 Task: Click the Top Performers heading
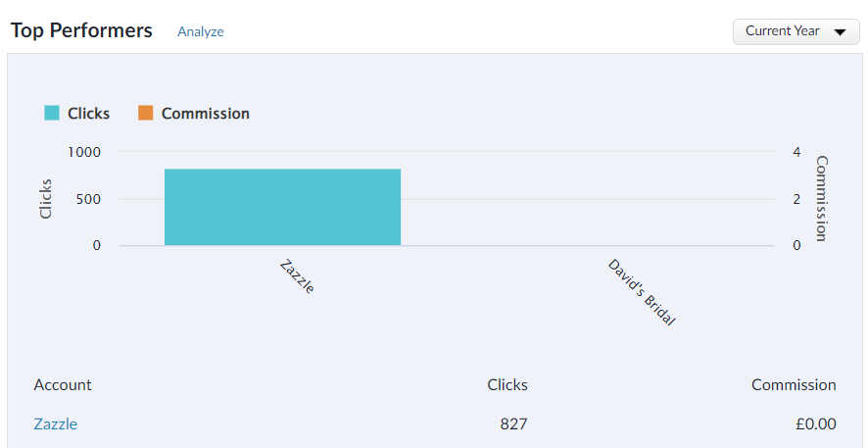(x=81, y=30)
